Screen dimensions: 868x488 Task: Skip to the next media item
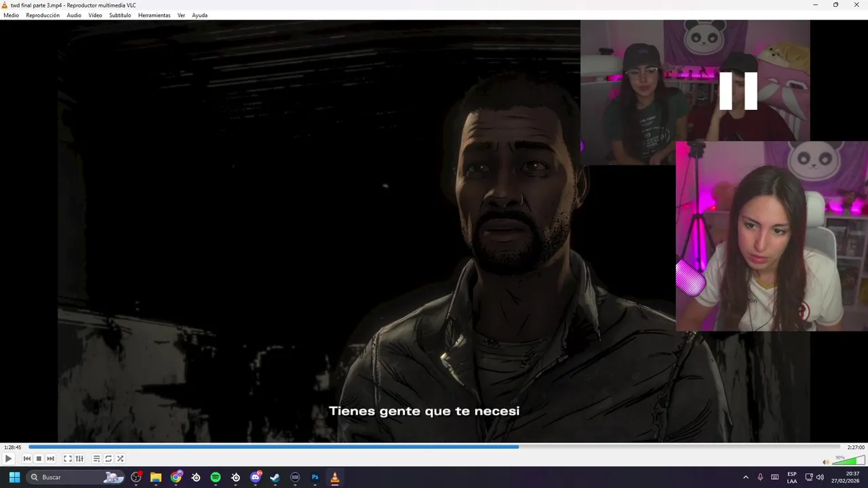(50, 459)
